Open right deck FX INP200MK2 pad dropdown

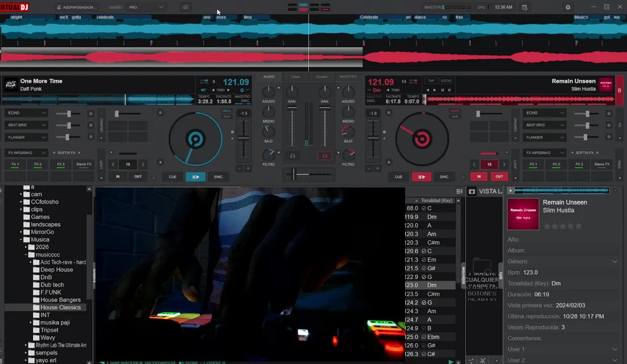(544, 153)
